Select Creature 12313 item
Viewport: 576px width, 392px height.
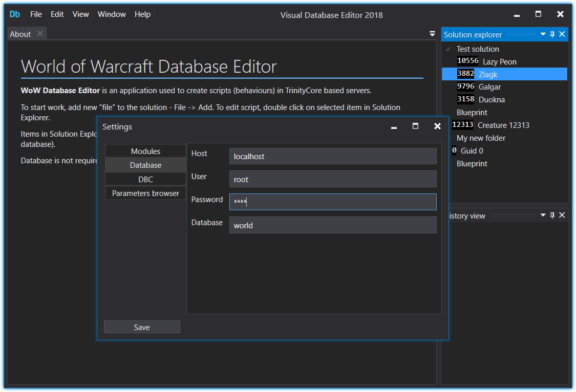(490, 125)
